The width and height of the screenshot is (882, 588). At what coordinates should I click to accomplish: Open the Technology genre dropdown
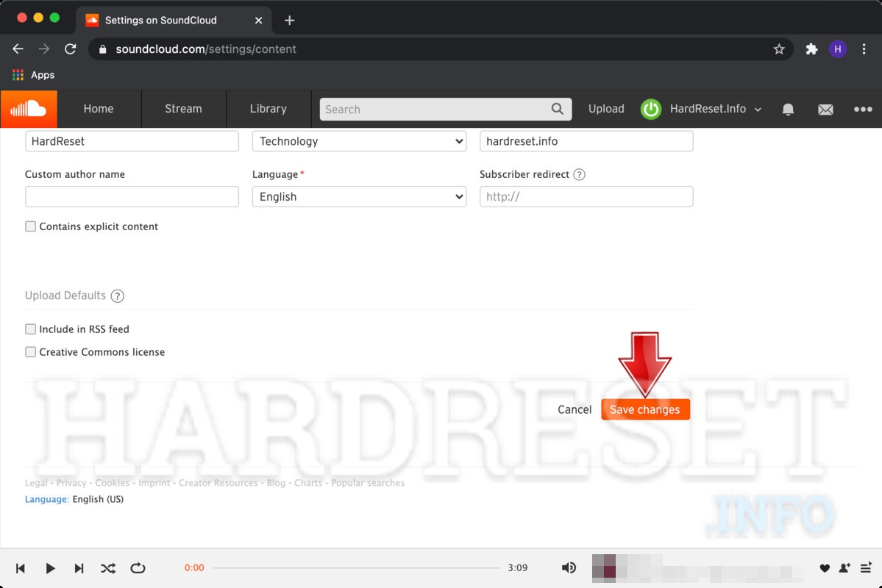pos(359,141)
